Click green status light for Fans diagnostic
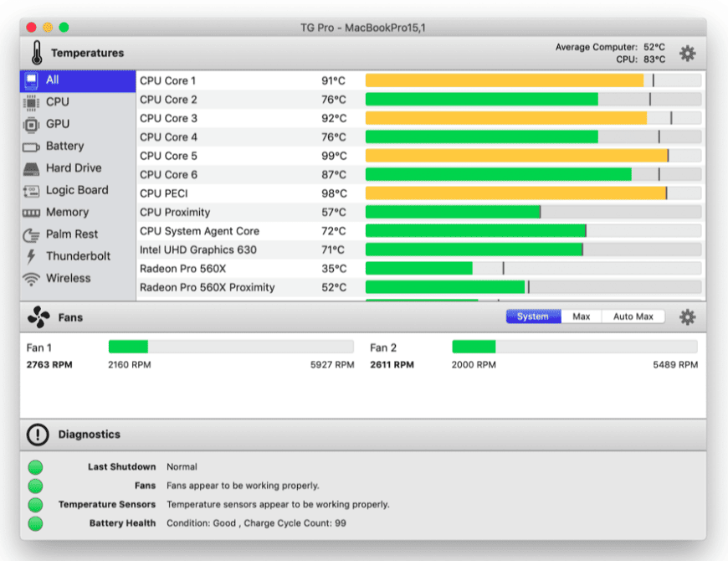 point(35,486)
